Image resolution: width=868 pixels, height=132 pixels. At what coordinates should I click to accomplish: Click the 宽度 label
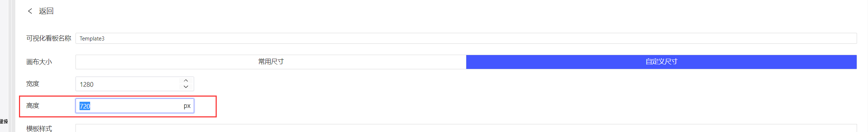32,84
